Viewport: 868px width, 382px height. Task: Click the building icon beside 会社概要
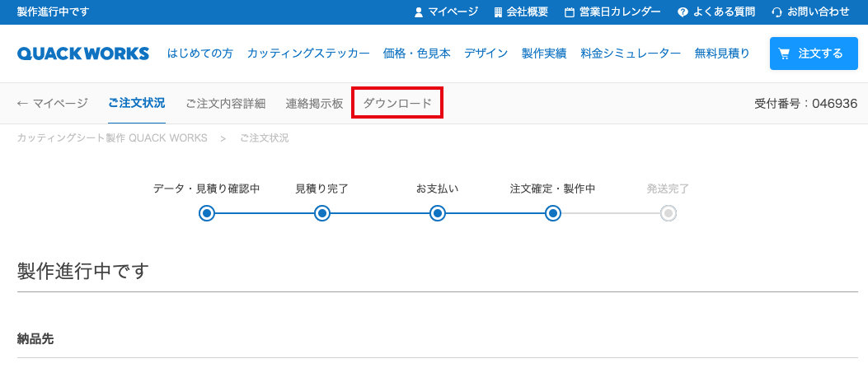[498, 12]
